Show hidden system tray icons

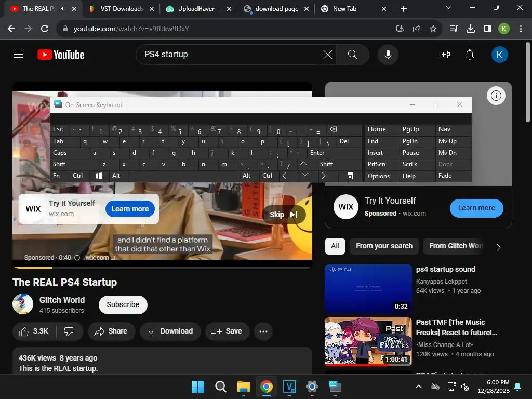419,387
